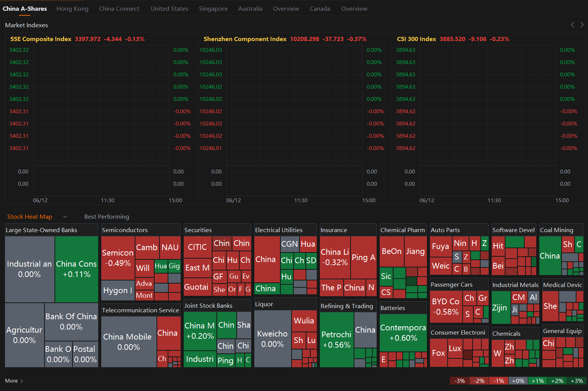
Task: Click the right chevron beside Market Indexes
Action: [582, 24]
